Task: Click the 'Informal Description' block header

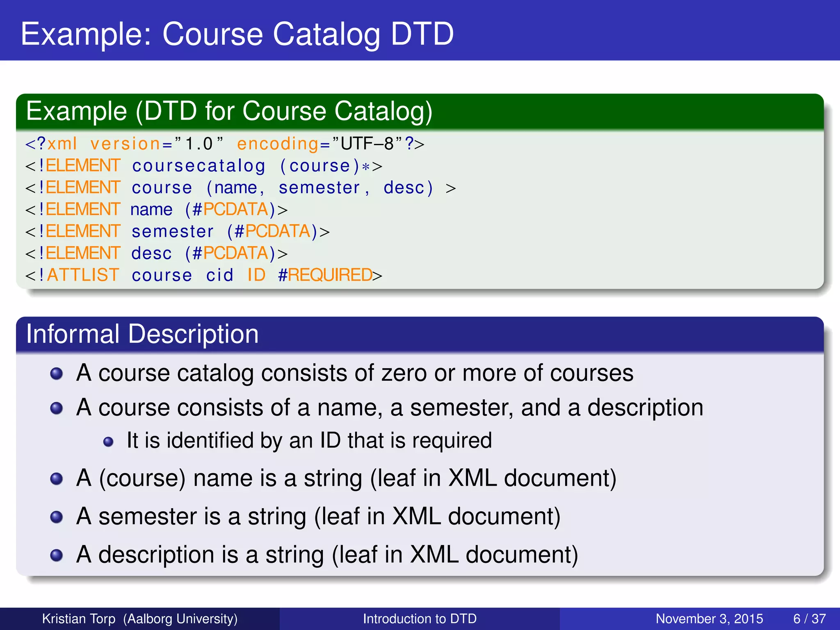Action: (x=142, y=334)
